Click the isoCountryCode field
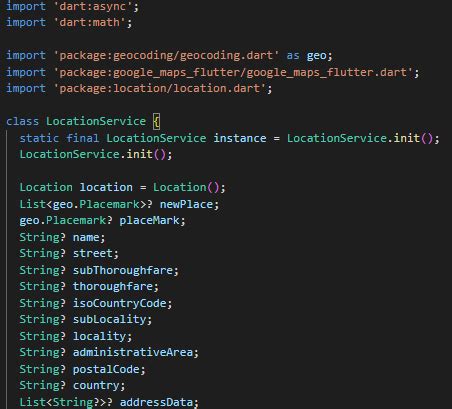 119,303
